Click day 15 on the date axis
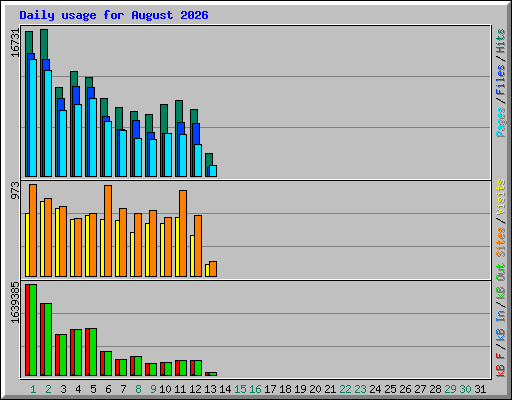Viewport: 512px width, 400px height. (x=240, y=389)
